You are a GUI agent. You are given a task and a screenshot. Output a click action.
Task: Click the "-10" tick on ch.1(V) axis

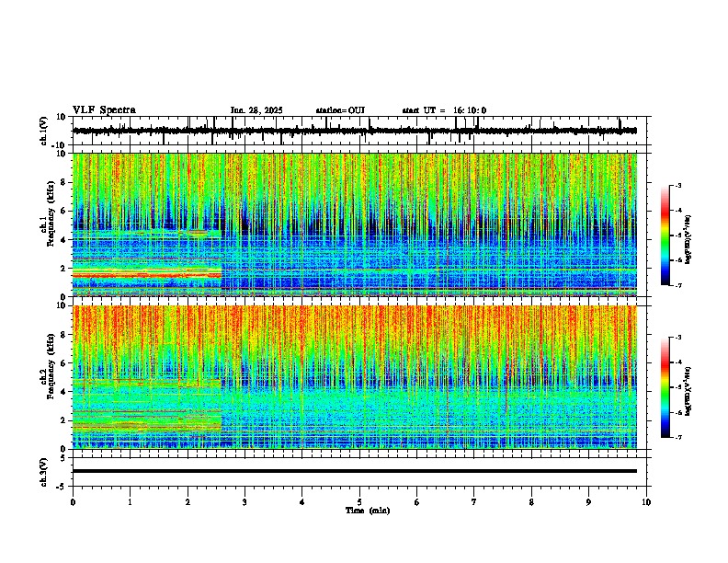coord(60,145)
